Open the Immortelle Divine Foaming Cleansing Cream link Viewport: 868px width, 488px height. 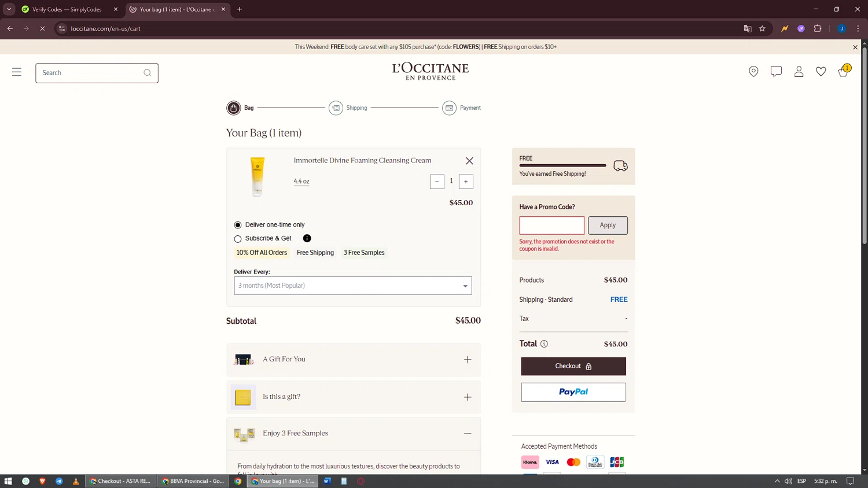coord(362,160)
